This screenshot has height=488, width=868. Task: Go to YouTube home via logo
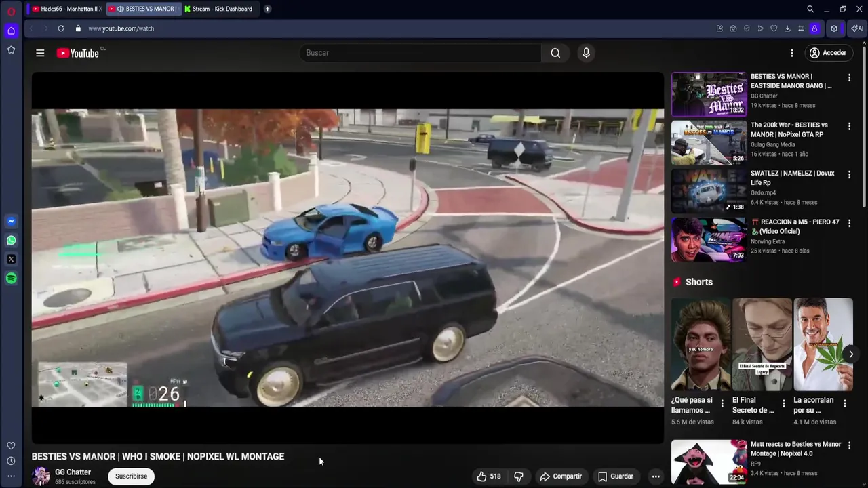[78, 53]
